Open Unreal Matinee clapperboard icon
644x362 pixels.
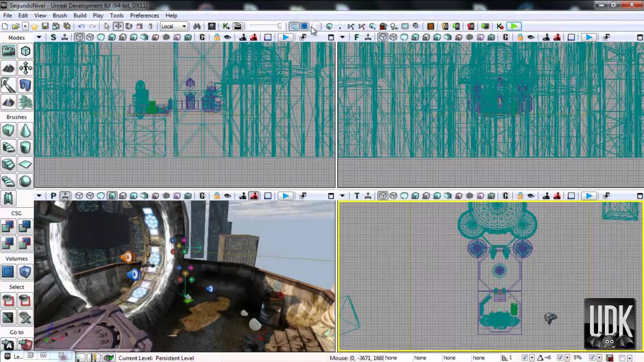pyautogui.click(x=237, y=26)
